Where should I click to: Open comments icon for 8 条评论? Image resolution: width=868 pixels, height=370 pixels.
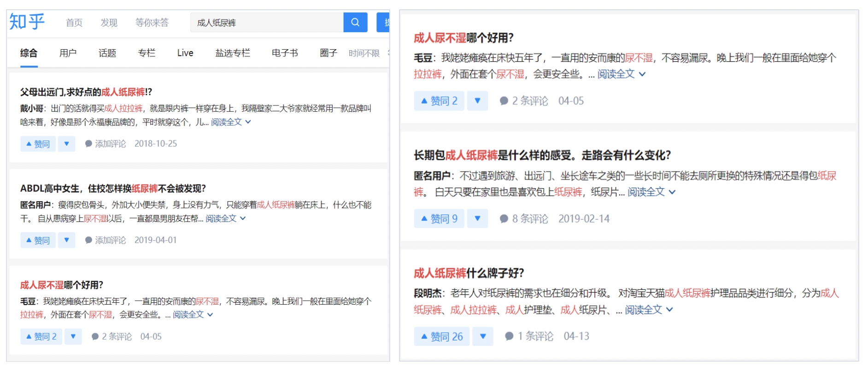[x=504, y=219]
